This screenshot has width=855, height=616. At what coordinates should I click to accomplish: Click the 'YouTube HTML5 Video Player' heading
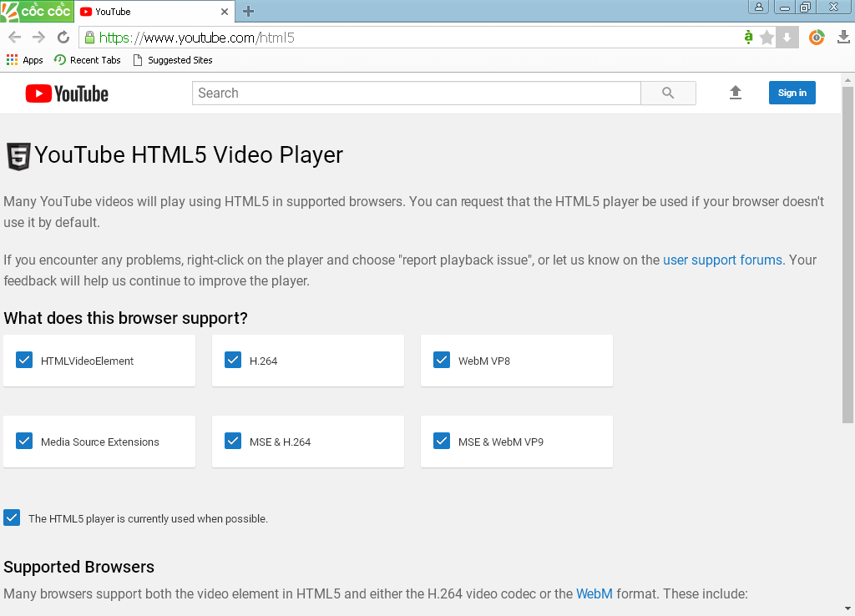(189, 155)
